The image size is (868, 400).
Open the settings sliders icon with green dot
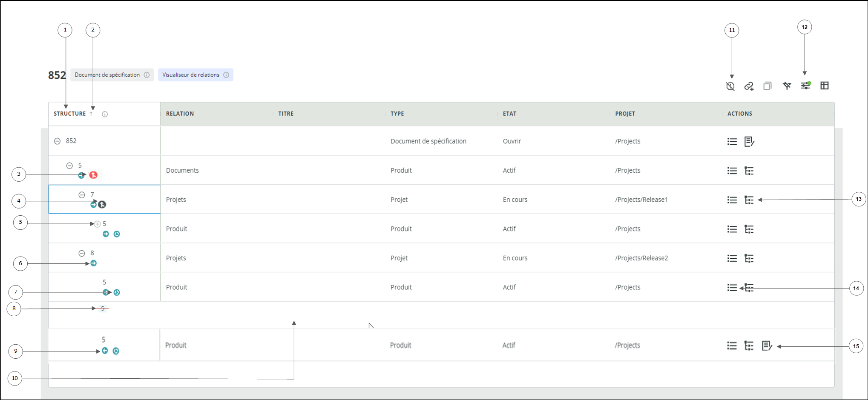[x=805, y=86]
